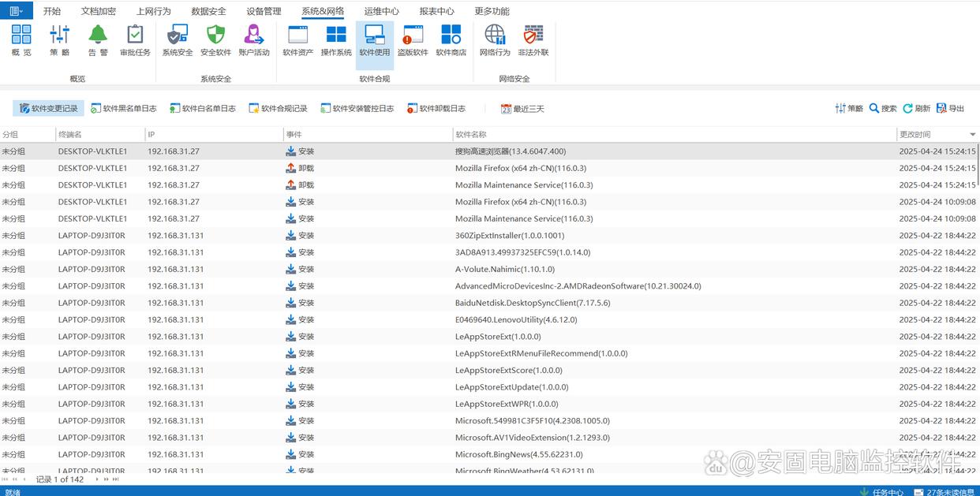Expand the 更改时间 column sort dropdown arrow

coord(972,135)
